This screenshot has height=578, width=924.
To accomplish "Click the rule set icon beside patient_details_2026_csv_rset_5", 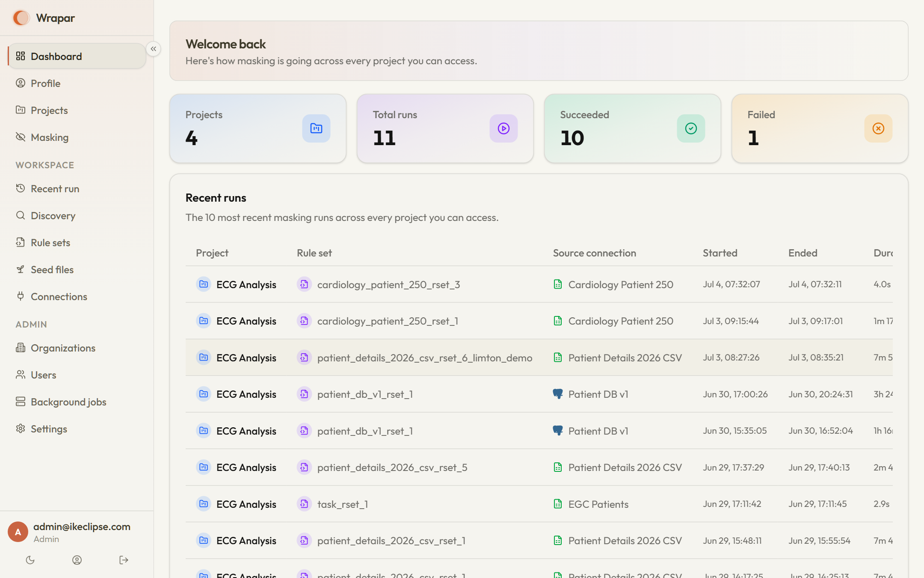I will point(304,467).
